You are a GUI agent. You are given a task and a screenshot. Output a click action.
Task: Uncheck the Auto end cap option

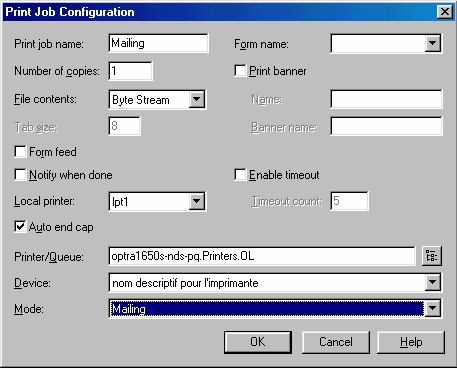(20, 227)
